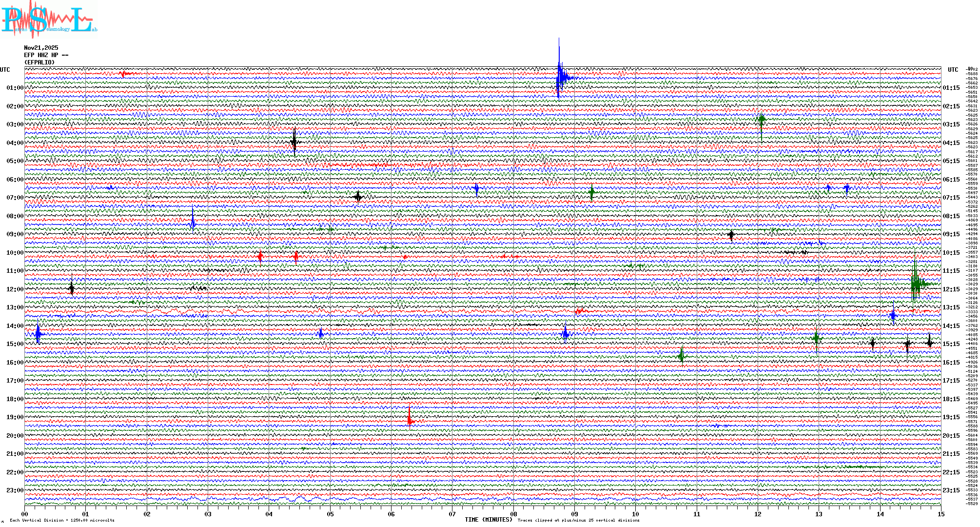Click the 12:00 hour label on left axis
This screenshot has height=527, width=980.
pyautogui.click(x=15, y=289)
